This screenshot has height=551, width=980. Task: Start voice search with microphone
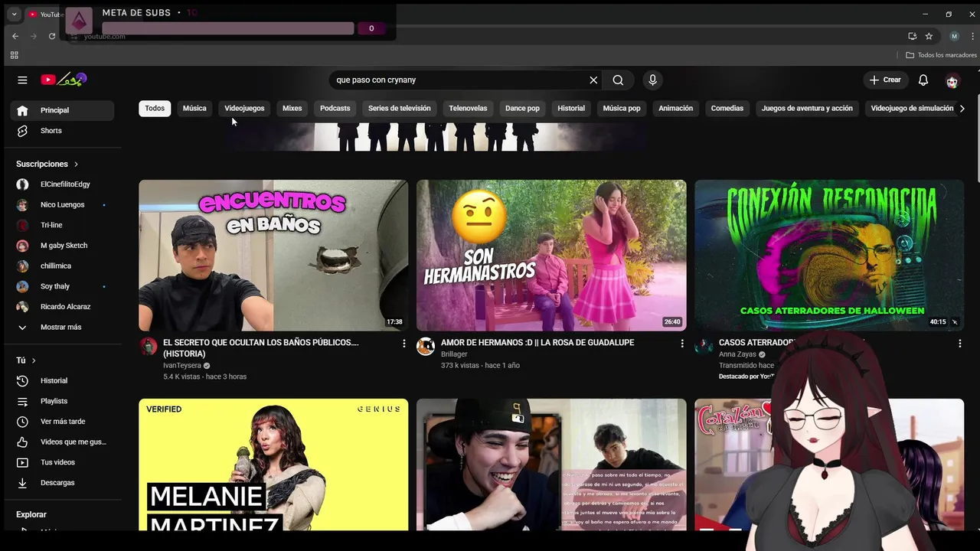click(x=652, y=80)
